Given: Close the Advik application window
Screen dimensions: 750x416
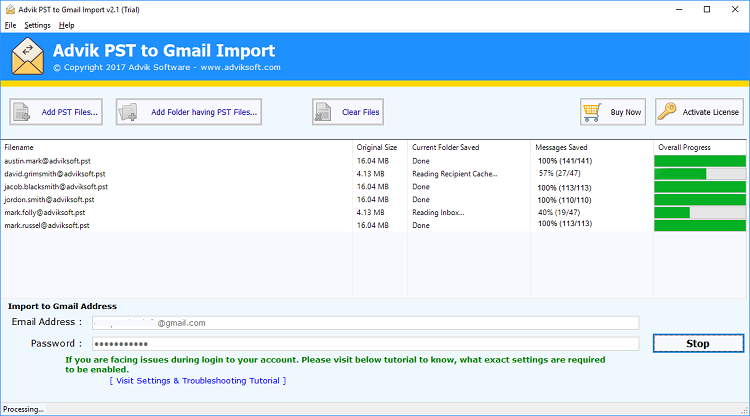Looking at the screenshot, I should click(x=735, y=10).
